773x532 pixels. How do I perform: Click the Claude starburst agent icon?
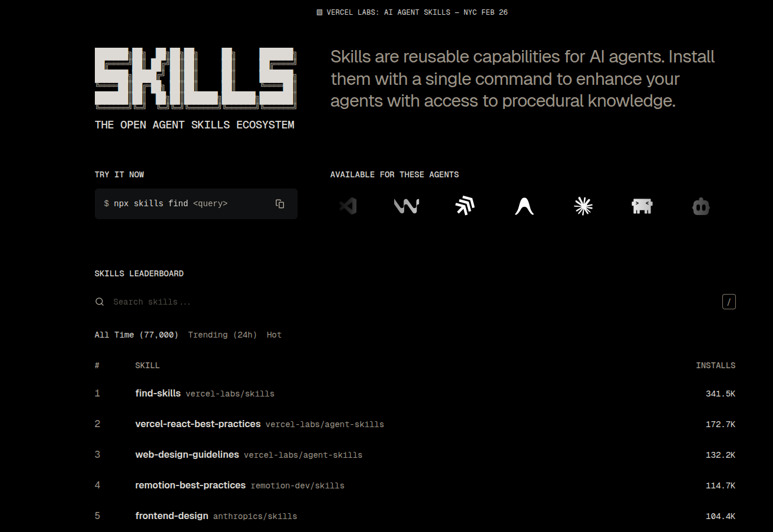[583, 206]
